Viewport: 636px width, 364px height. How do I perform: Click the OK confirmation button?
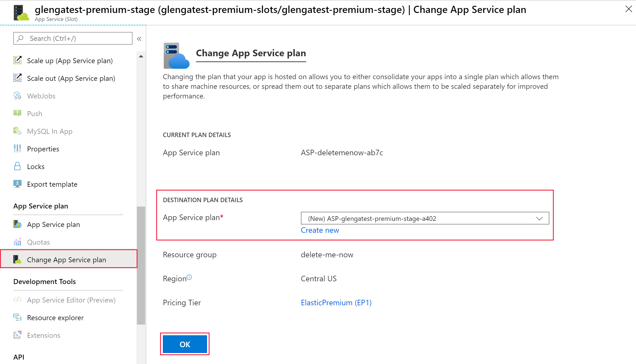185,344
